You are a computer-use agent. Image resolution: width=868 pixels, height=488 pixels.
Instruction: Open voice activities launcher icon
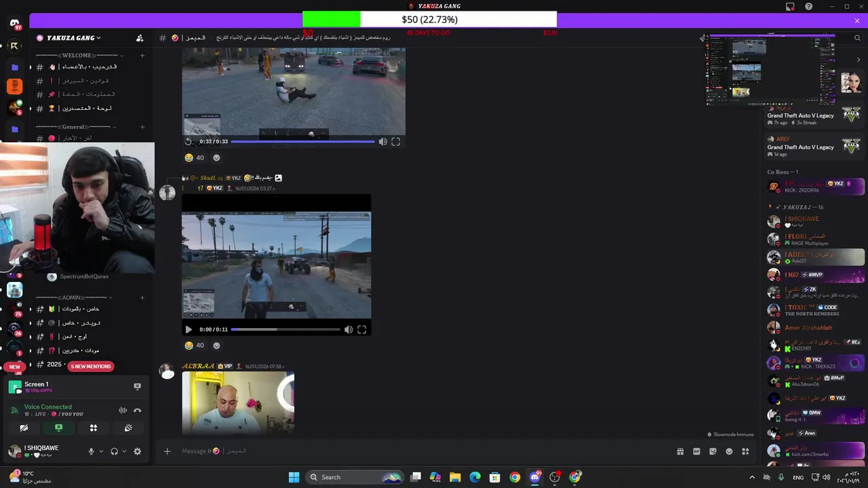point(94,428)
